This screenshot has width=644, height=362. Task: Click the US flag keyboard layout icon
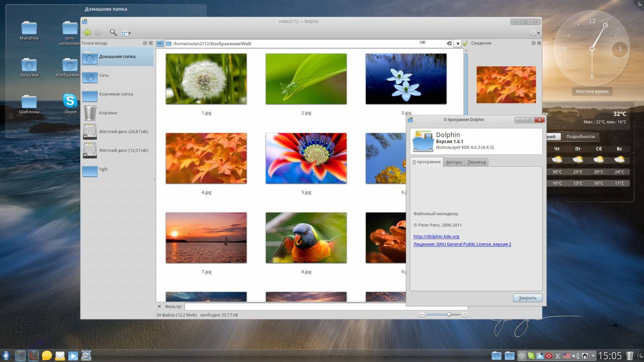click(x=567, y=356)
